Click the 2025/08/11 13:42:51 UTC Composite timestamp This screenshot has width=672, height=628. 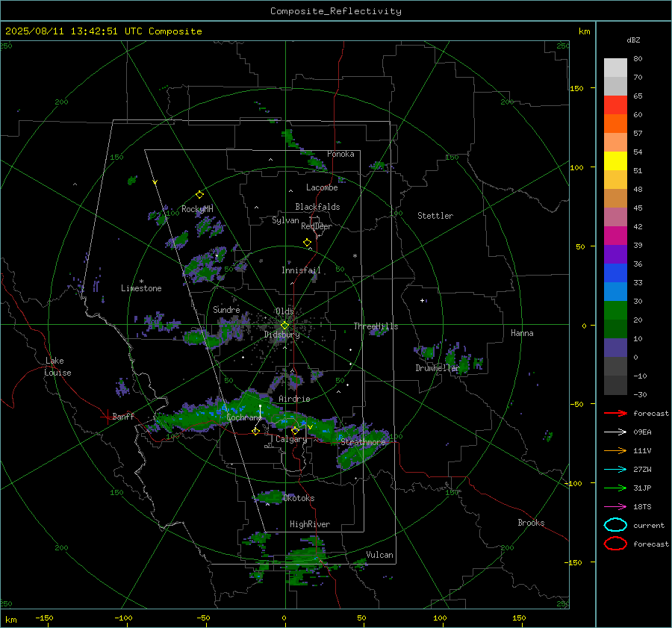(103, 31)
